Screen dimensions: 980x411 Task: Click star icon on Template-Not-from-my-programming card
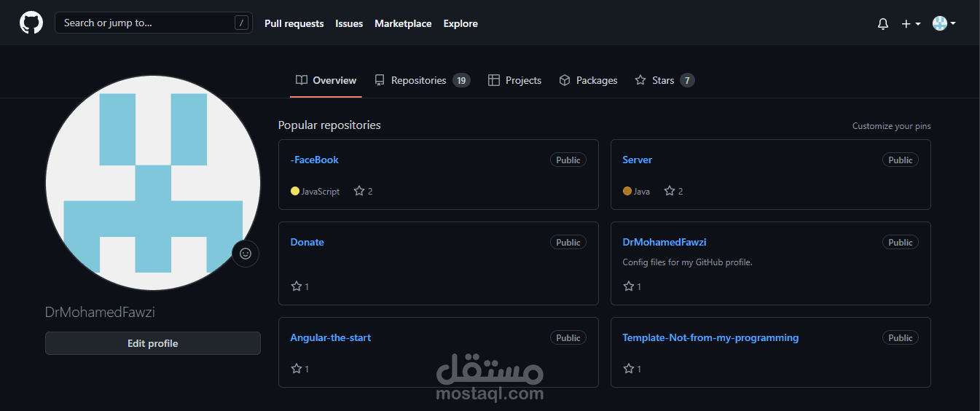click(629, 369)
